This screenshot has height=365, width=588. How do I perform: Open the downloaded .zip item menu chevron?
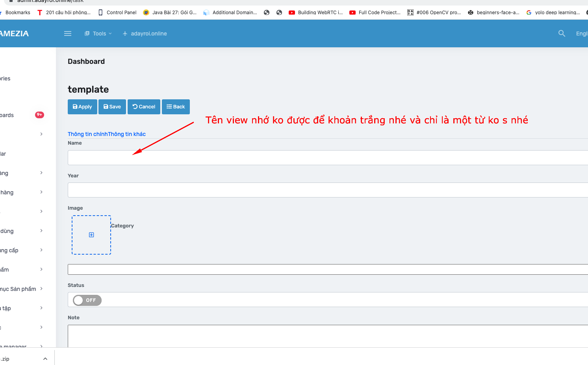tap(45, 359)
